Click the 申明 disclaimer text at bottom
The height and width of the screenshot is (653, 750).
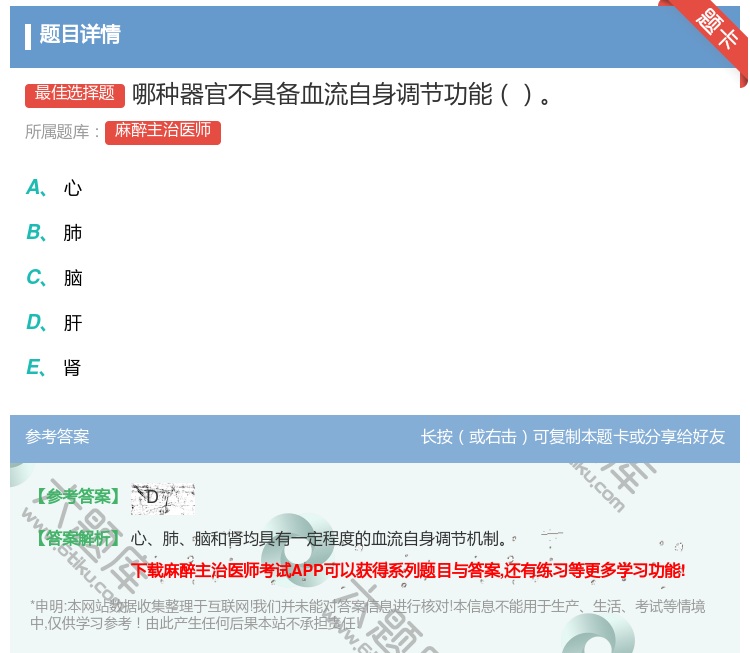(x=367, y=614)
